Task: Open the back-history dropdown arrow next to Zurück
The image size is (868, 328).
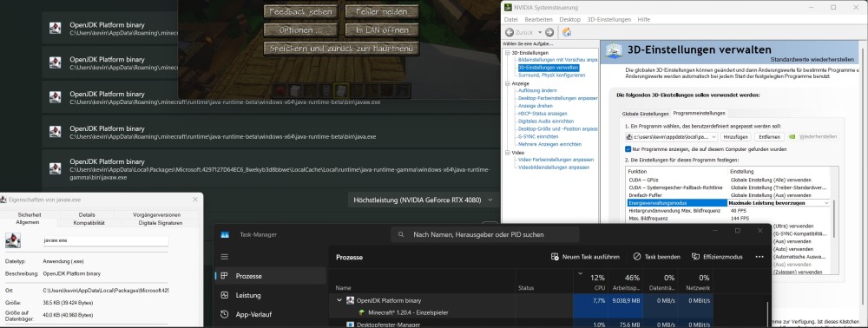Action: pyautogui.click(x=540, y=33)
